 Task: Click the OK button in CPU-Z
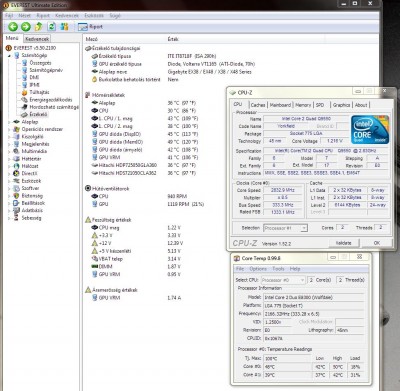pyautogui.click(x=377, y=243)
